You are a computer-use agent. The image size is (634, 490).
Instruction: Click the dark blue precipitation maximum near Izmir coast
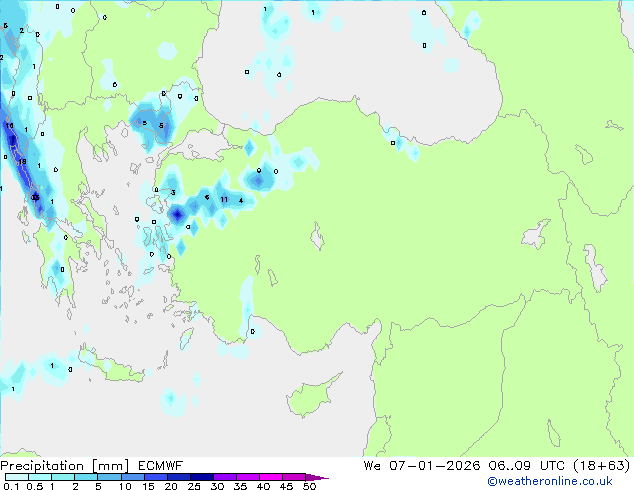click(178, 214)
